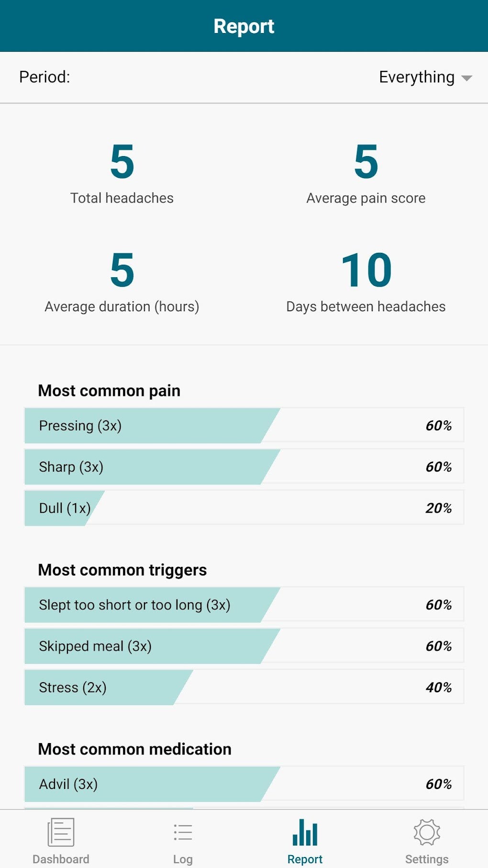Click the Everything period selector
Image resolution: width=488 pixels, height=868 pixels.
click(416, 77)
